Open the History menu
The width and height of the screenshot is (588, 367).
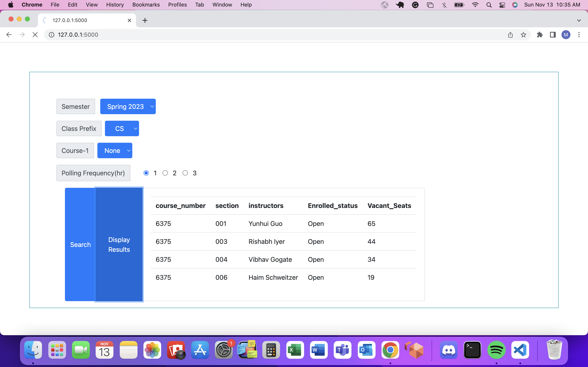point(115,5)
